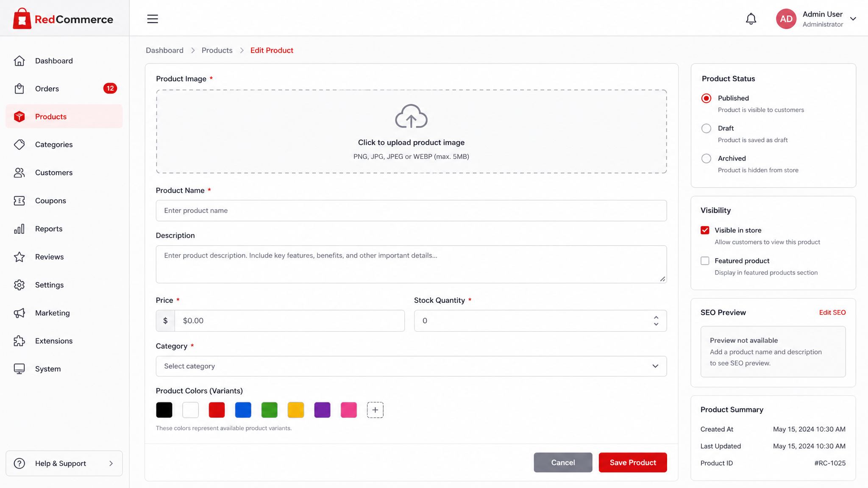Go to Categories in sidebar

(x=64, y=144)
